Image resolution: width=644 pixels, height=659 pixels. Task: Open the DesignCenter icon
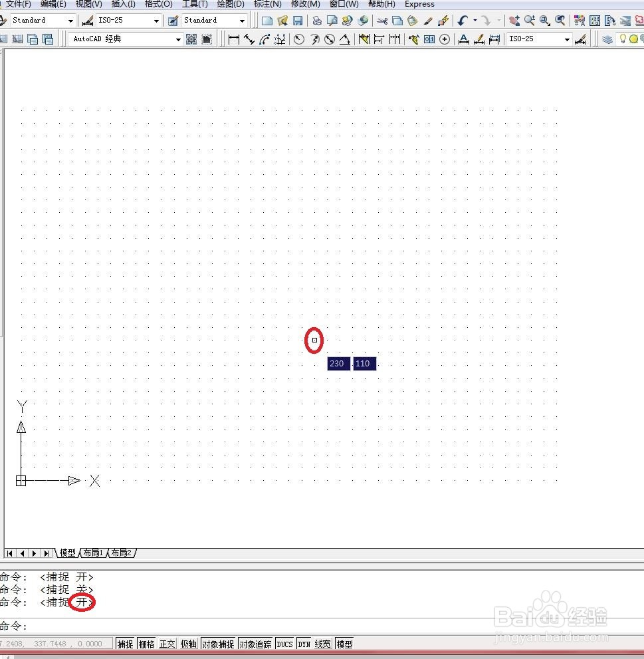pos(595,21)
